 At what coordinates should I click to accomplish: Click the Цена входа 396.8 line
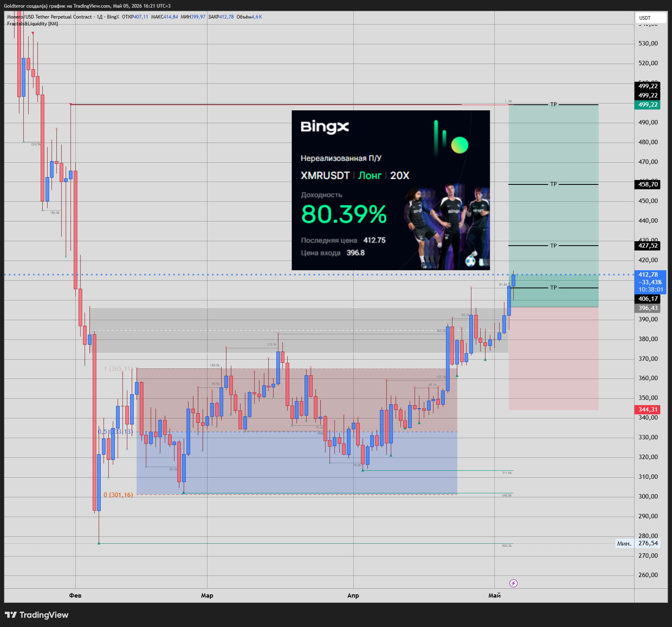333,253
